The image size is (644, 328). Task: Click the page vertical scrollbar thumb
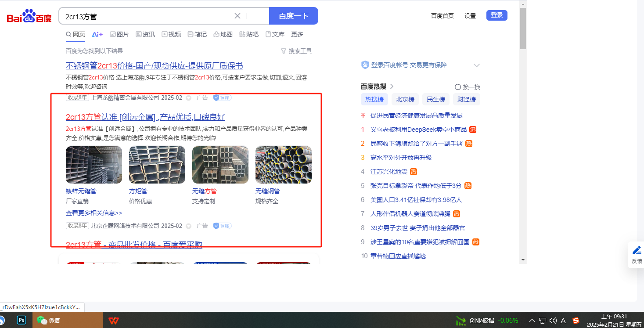coord(522,29)
